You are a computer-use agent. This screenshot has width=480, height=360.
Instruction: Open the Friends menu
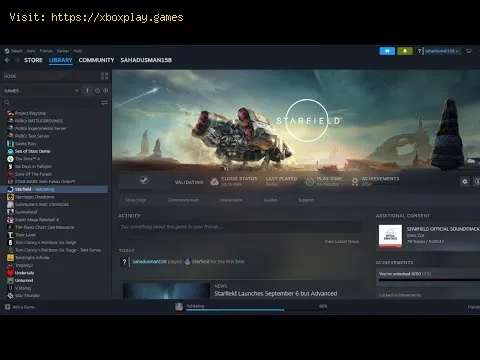point(46,51)
